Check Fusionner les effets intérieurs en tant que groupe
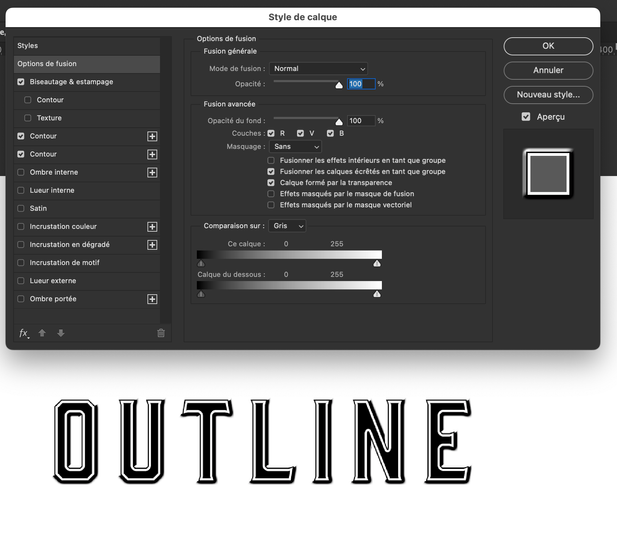The image size is (617, 535). pyautogui.click(x=271, y=160)
